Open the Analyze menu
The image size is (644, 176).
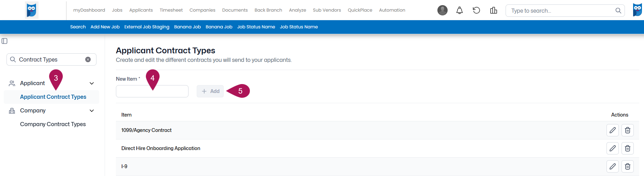coord(297,10)
